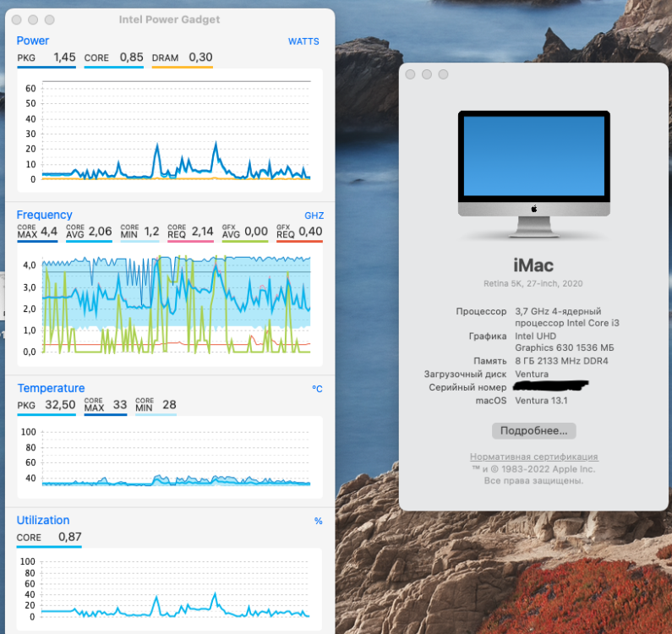Screen dimensions: 672x634
Task: Click the Графика label
Action: coord(487,336)
